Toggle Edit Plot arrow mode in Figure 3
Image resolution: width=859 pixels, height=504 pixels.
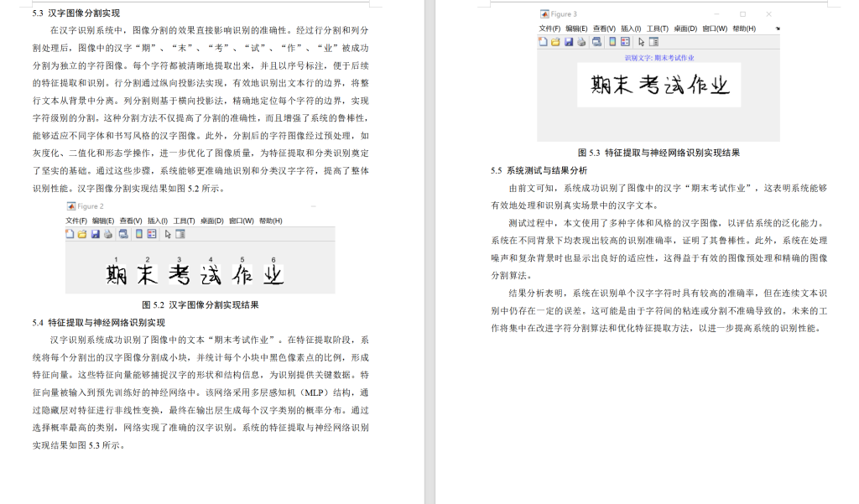642,42
